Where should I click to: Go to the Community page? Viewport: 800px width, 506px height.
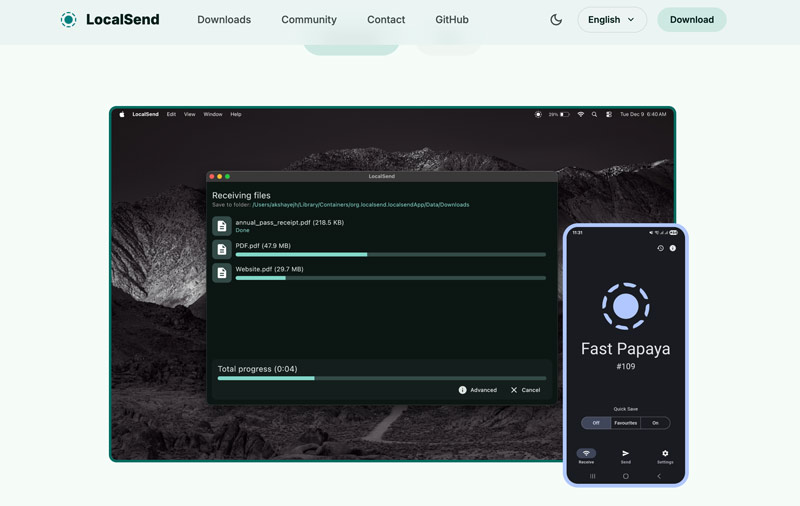pos(309,20)
